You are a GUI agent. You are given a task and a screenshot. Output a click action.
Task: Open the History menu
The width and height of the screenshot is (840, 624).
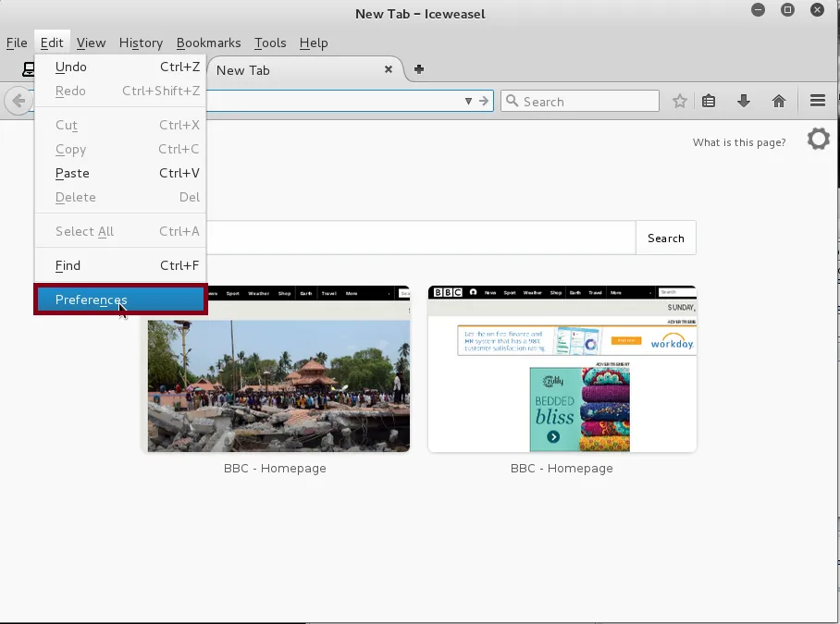tap(141, 43)
